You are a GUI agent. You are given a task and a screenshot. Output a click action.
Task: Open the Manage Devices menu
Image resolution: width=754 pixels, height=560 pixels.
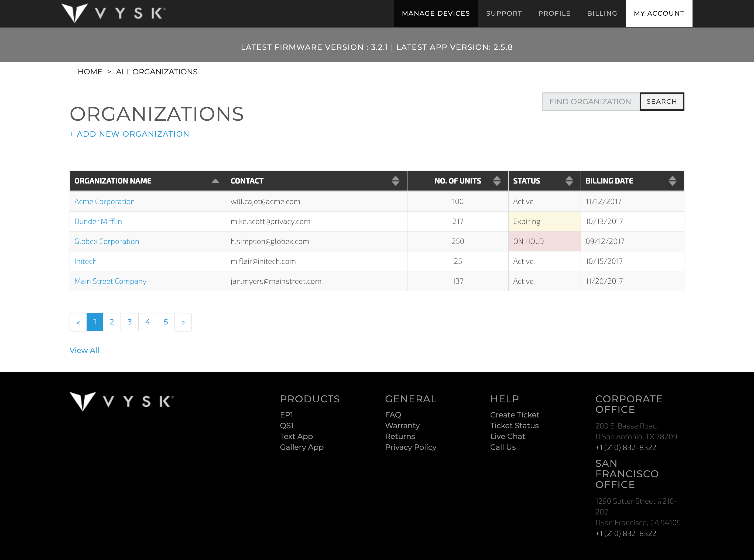pyautogui.click(x=436, y=13)
